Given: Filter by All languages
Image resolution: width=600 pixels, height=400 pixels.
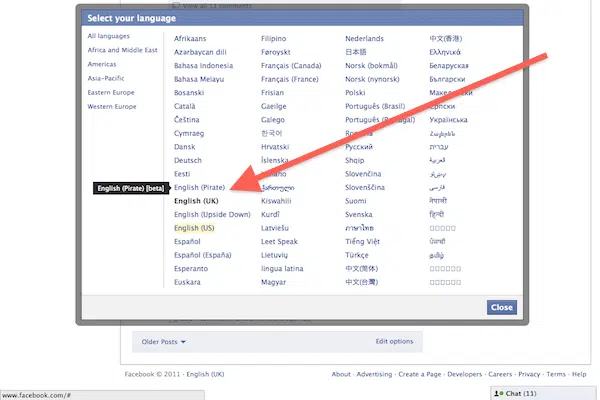Looking at the screenshot, I should [x=109, y=36].
